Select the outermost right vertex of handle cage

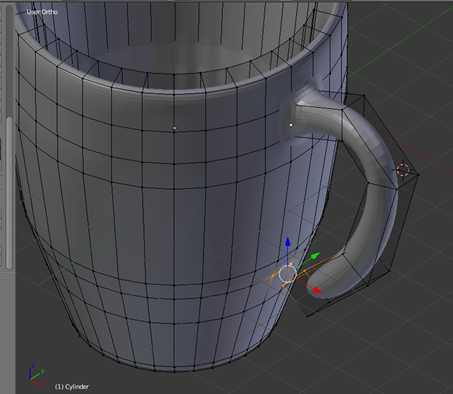point(418,174)
